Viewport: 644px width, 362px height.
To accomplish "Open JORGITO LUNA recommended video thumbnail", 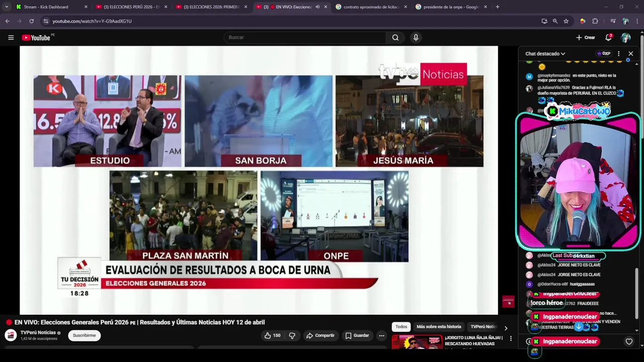I will coord(417,342).
